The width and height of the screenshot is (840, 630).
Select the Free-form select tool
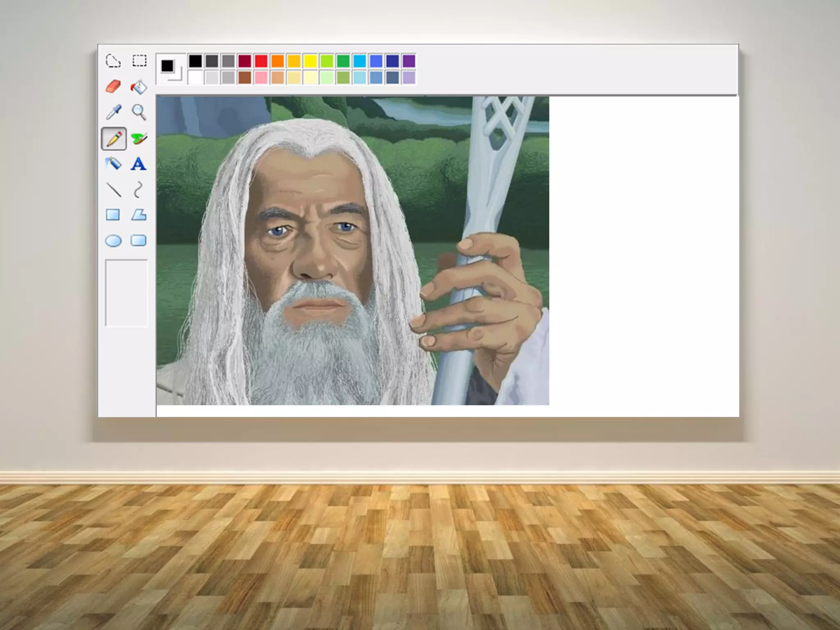click(113, 61)
